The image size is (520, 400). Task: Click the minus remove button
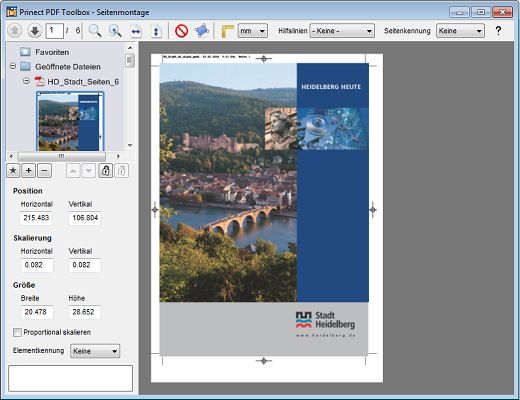[x=44, y=171]
